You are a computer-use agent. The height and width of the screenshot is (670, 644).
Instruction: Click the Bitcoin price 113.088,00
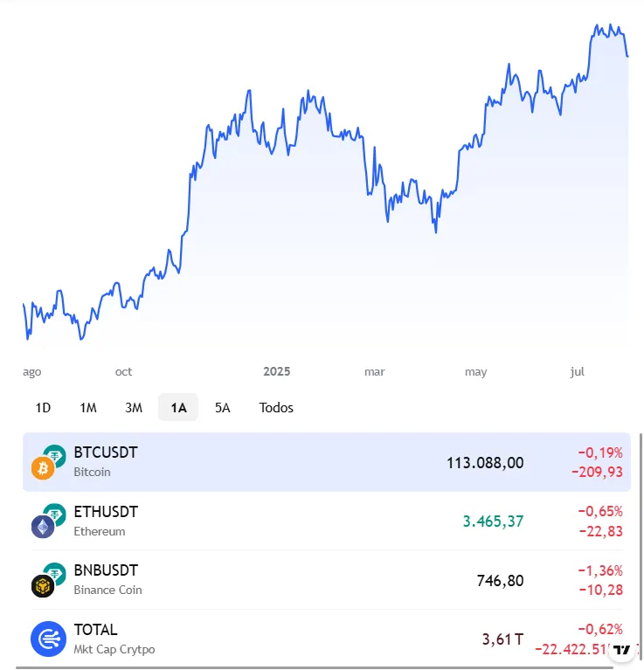click(x=485, y=462)
